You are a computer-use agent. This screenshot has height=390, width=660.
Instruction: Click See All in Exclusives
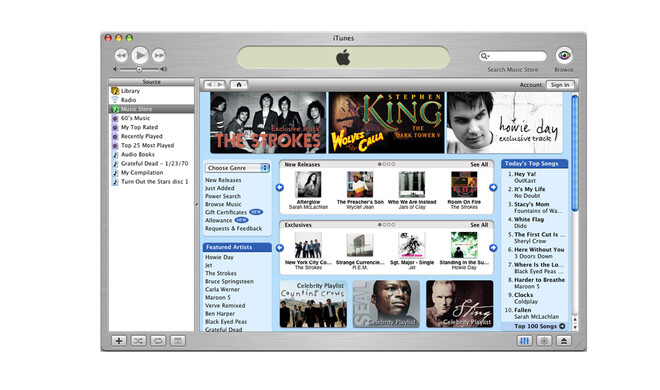coord(479,225)
